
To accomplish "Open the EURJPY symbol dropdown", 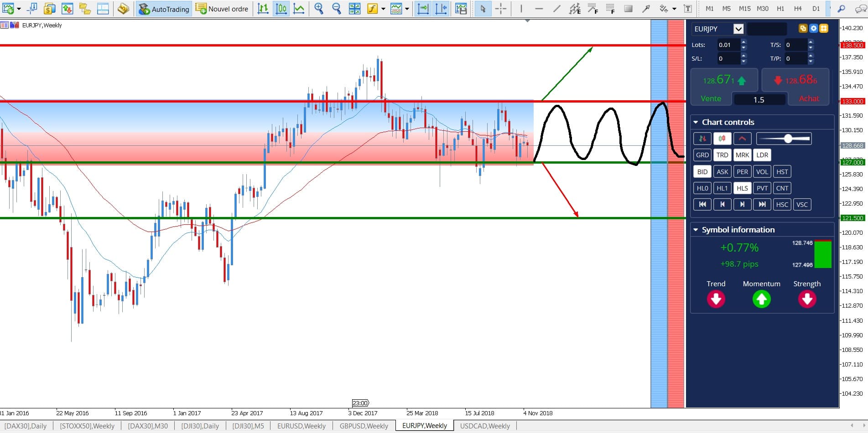I will 738,29.
